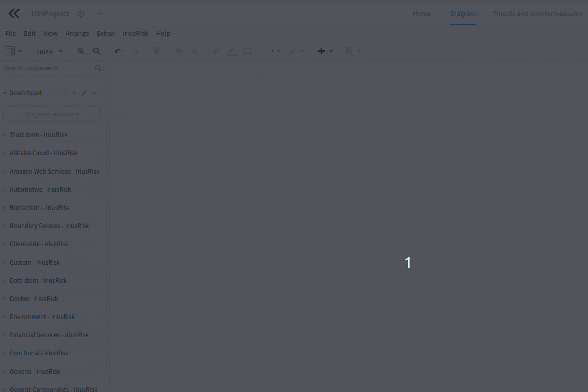Open the Extras menu
Viewport: 588px width, 392px height.
pyautogui.click(x=105, y=34)
